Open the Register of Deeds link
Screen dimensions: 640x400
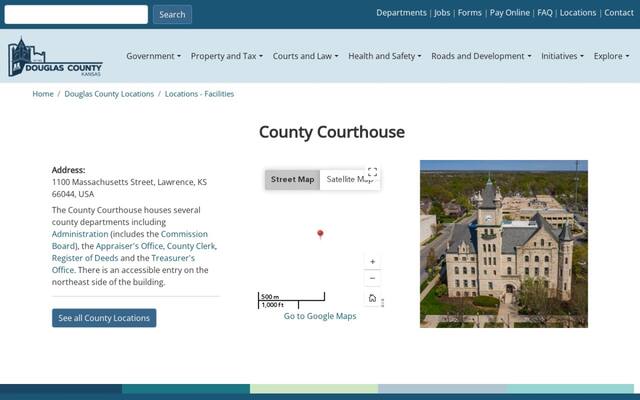pos(85,258)
